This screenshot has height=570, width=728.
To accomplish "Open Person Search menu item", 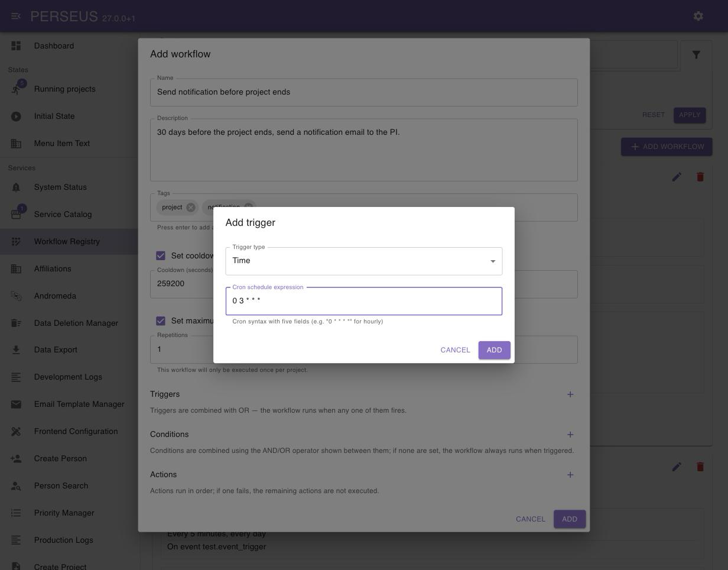I will pos(69,486).
